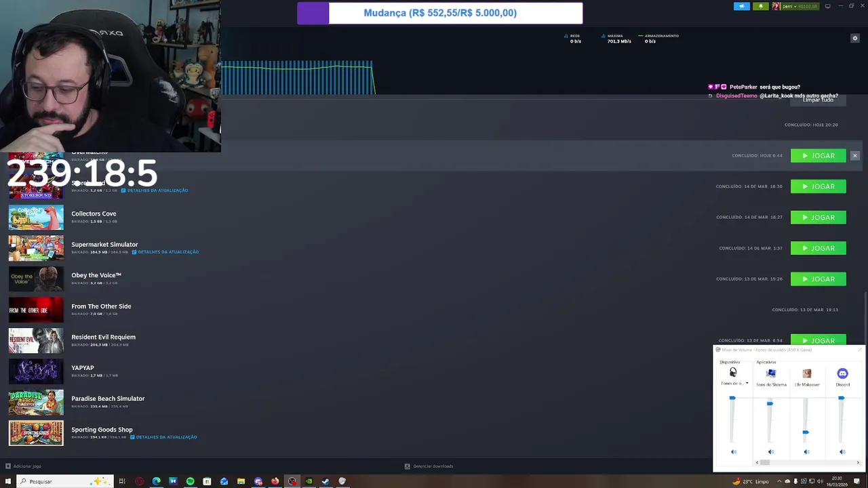Mute Discord in volume mixer

[x=842, y=452]
